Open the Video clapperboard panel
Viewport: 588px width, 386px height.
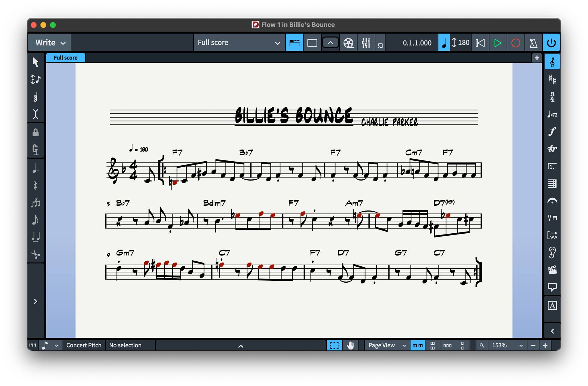click(x=552, y=270)
